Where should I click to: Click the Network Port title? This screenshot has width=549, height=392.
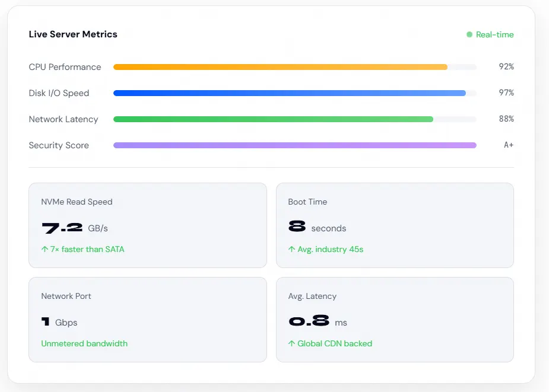point(66,296)
